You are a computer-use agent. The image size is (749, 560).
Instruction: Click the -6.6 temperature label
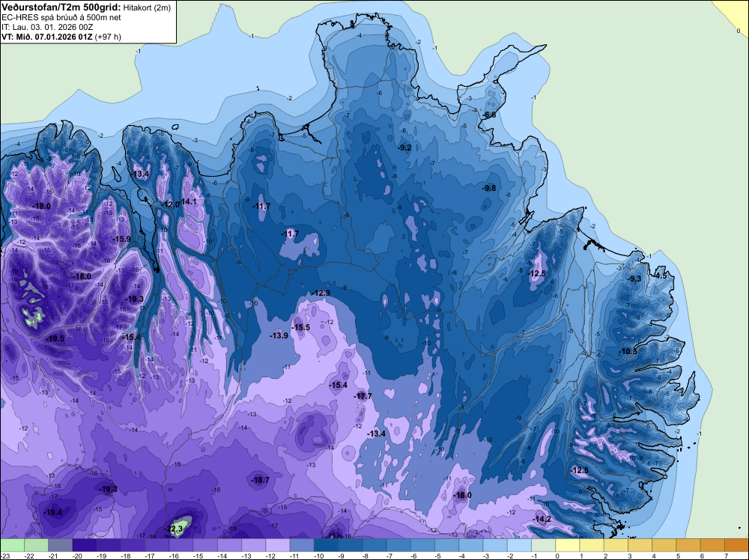pos(489,115)
